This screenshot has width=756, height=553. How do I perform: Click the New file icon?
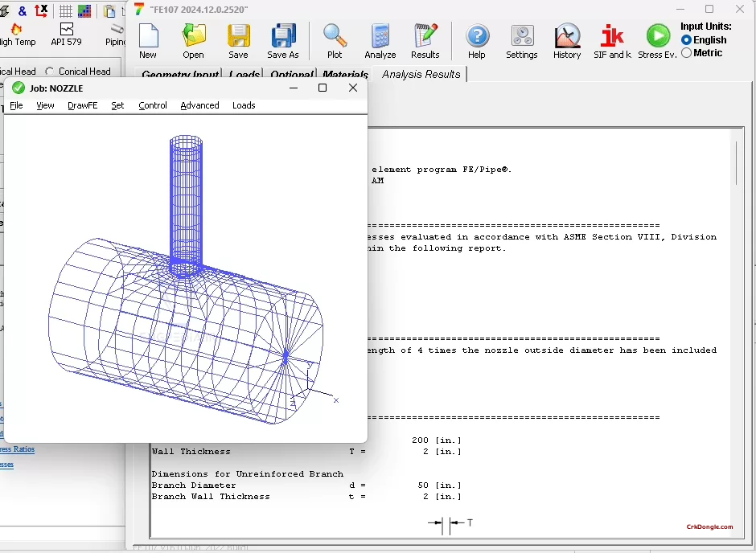click(x=148, y=36)
